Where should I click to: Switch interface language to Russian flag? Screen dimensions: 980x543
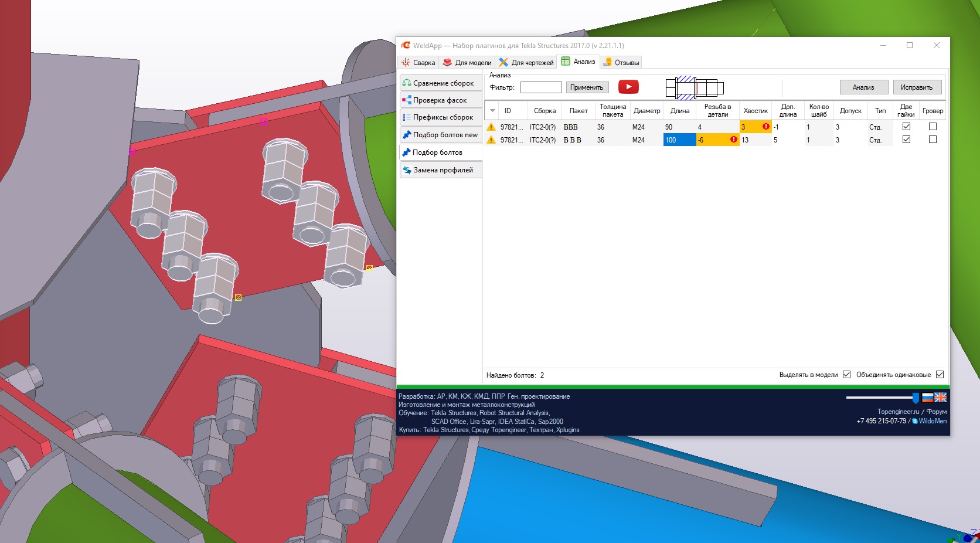[x=927, y=398]
